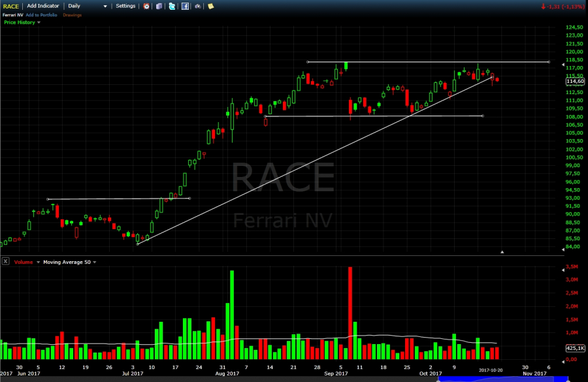Open the Daily timeframe dropdown
This screenshot has width=588, height=382.
(105, 6)
